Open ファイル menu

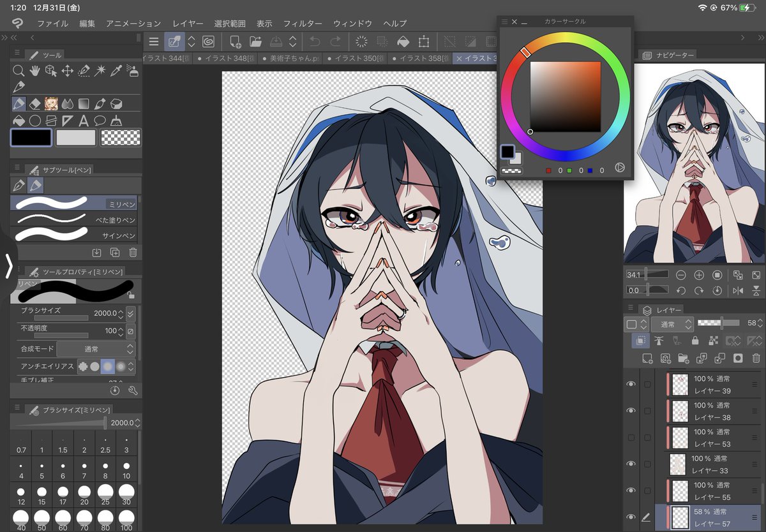pos(52,24)
